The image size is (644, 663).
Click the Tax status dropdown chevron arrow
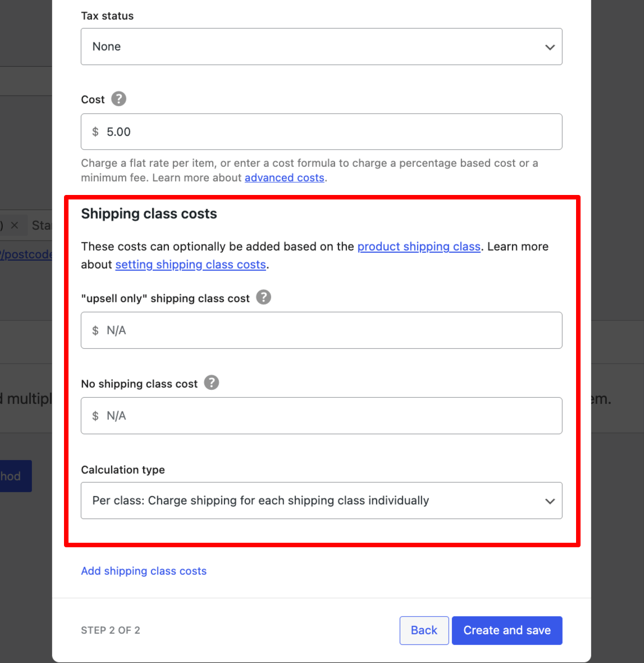pos(550,47)
